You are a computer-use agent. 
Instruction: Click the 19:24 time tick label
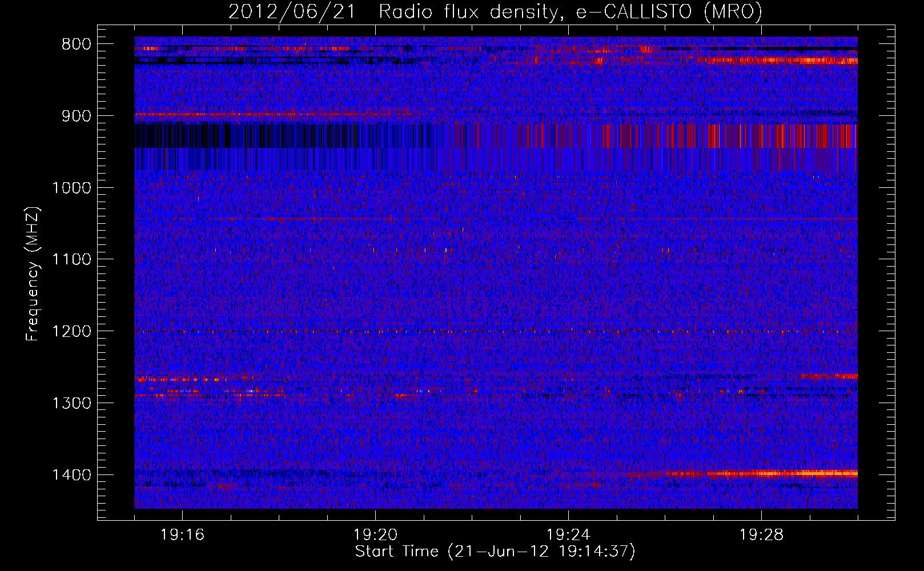click(568, 535)
